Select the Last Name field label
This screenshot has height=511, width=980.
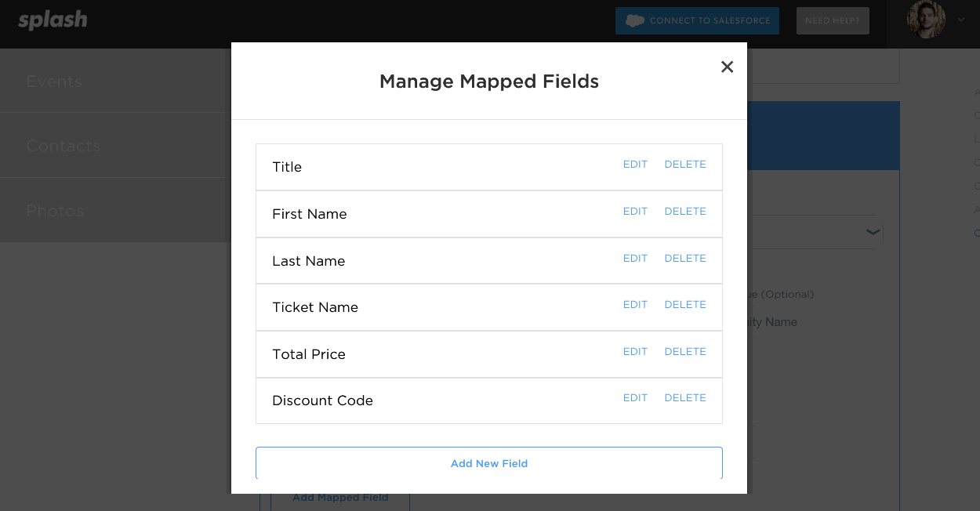[309, 261]
